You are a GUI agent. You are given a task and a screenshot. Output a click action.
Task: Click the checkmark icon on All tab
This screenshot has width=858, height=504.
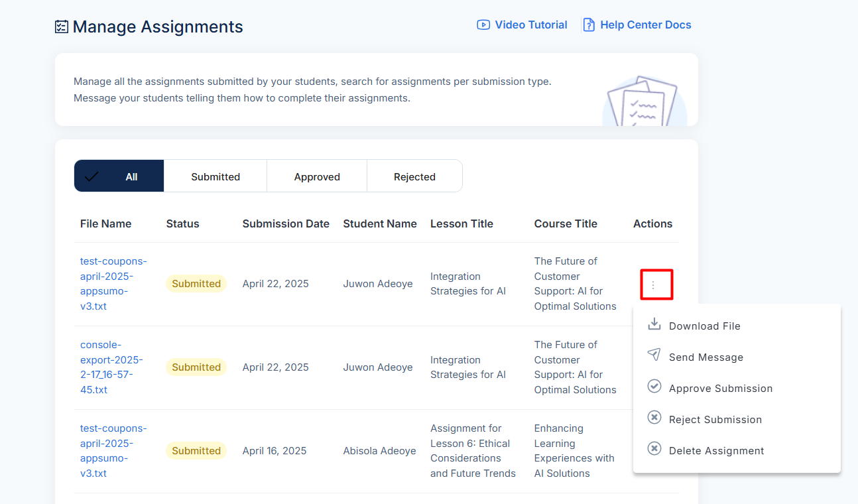pos(92,176)
